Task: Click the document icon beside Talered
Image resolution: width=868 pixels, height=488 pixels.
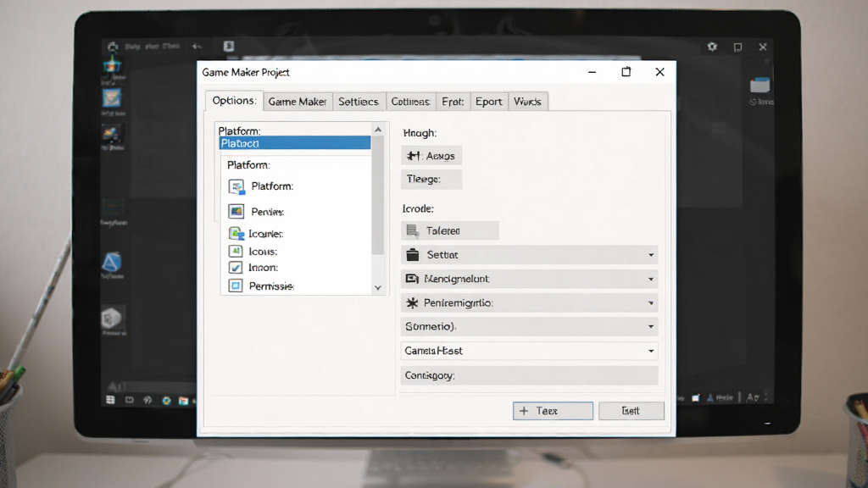Action: [x=413, y=230]
